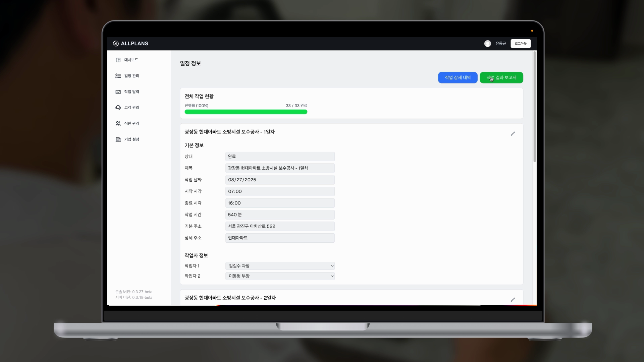Click the ALLPLANS logo icon
The image size is (644, 362).
click(116, 44)
